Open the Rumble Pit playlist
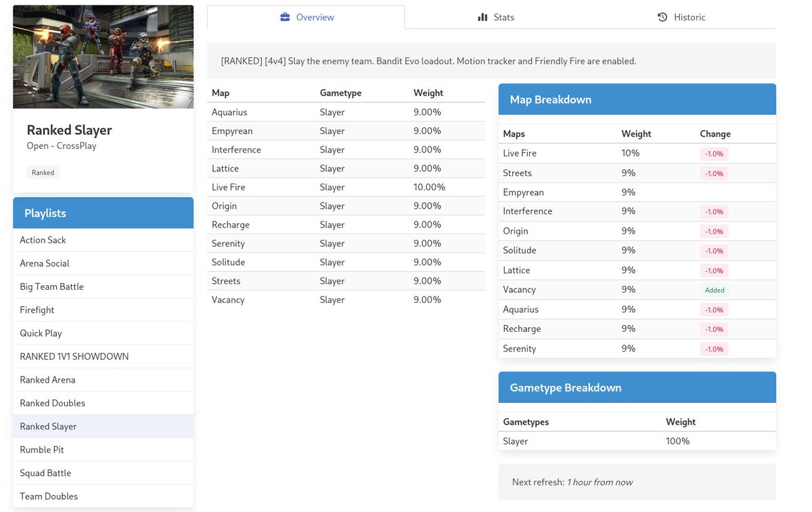The image size is (812, 512). tap(103, 450)
